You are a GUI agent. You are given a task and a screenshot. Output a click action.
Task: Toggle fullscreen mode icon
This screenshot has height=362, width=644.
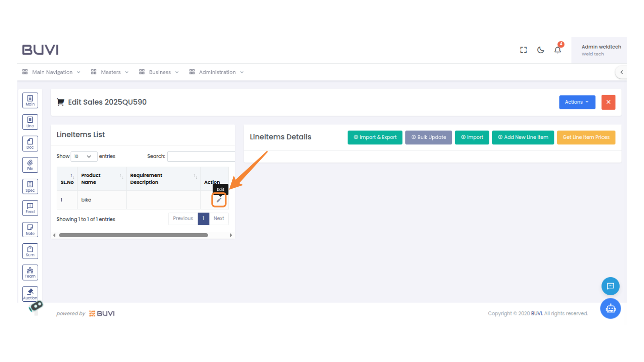pos(523,50)
